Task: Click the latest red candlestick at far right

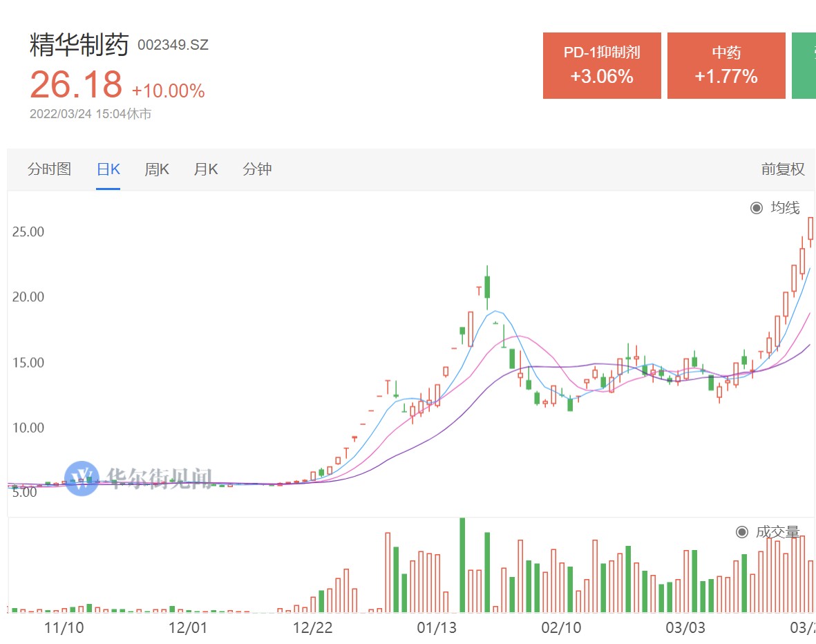Action: coord(811,228)
